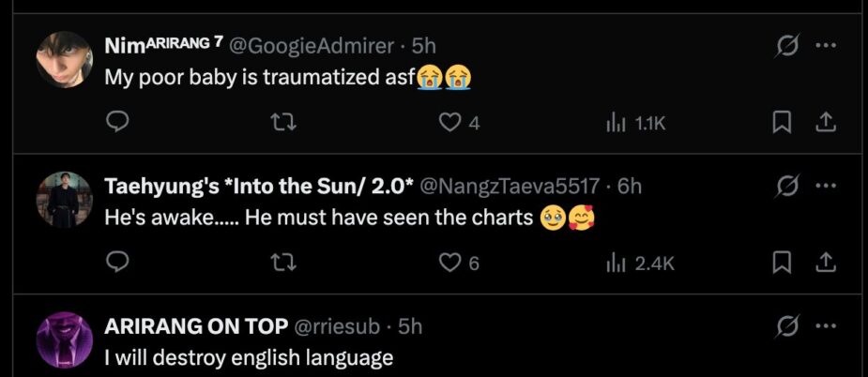The width and height of the screenshot is (868, 377).
Task: Reply to GoogieAdmirer's traumatized tweet
Action: point(117,122)
